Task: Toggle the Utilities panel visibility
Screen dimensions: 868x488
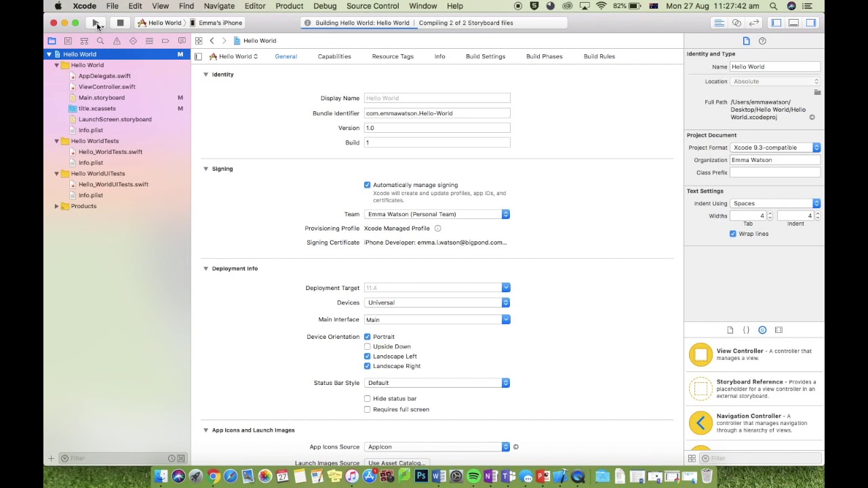Action: (811, 23)
